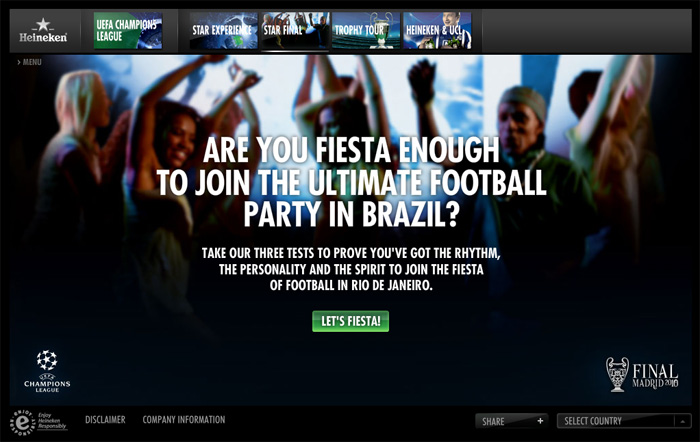
Task: Click the 'Are you fiesta enough' headline
Action: tap(351, 182)
